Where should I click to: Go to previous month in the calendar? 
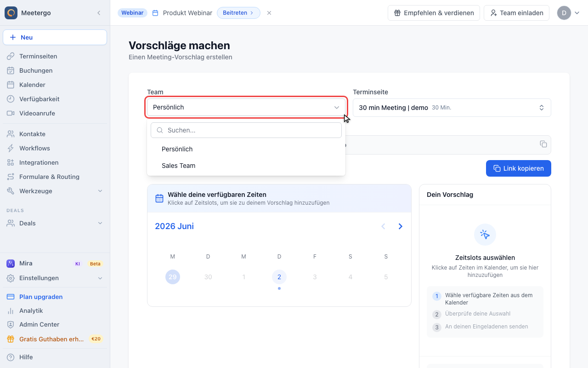click(383, 226)
